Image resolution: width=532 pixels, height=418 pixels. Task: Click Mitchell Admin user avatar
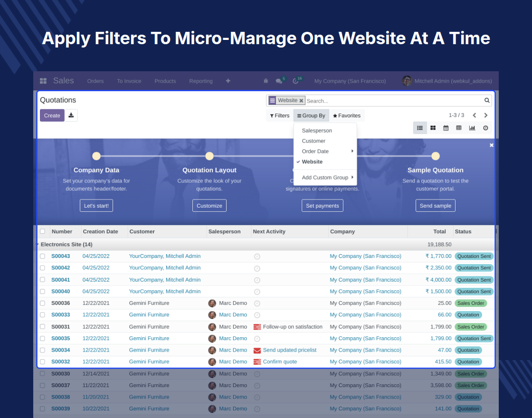point(407,81)
